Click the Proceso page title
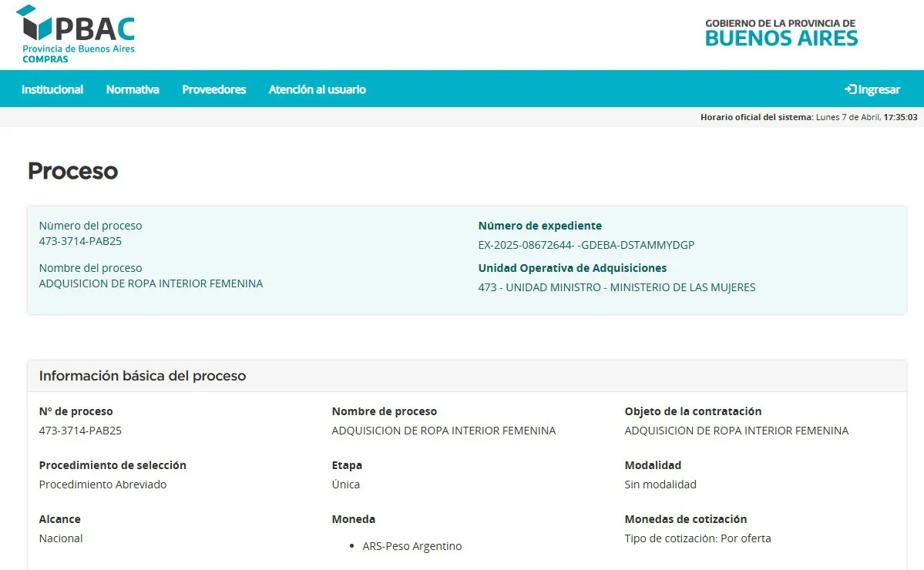This screenshot has width=924, height=570. (72, 171)
